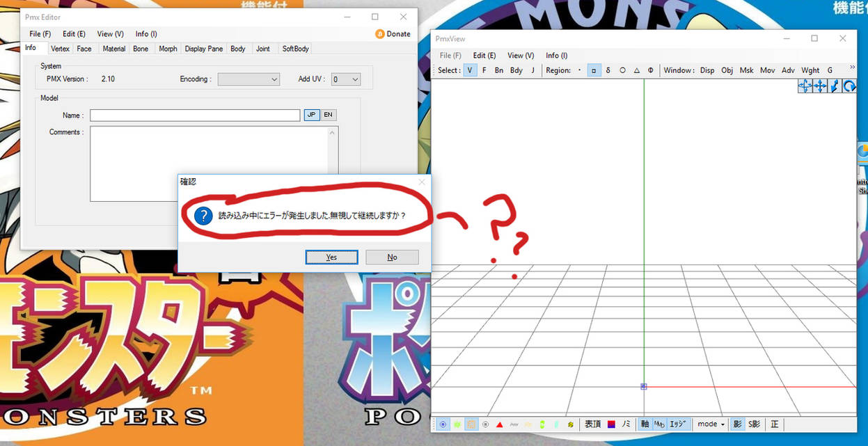
Task: Select the square box region mode
Action: click(x=594, y=70)
